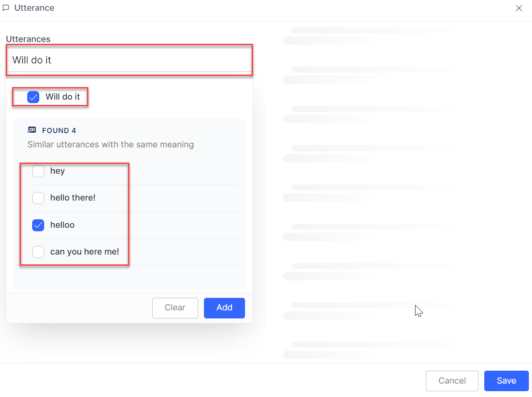Click "Similar utterances with the same meaning" text
Screen dimensions: 532x397
pyautogui.click(x=110, y=145)
